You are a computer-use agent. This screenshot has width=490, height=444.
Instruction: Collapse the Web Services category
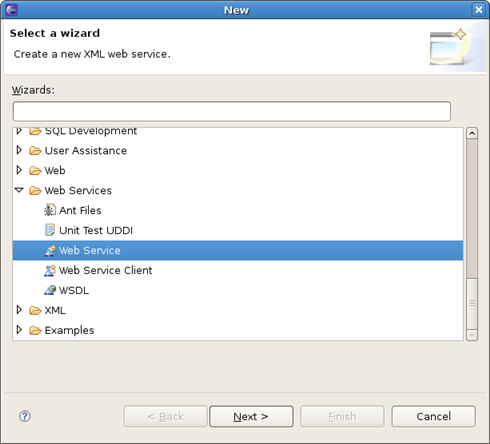[19, 190]
